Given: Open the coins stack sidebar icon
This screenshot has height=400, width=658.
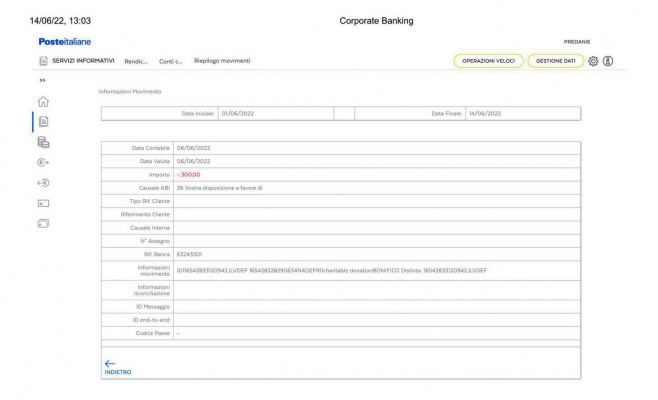Looking at the screenshot, I should (44, 143).
